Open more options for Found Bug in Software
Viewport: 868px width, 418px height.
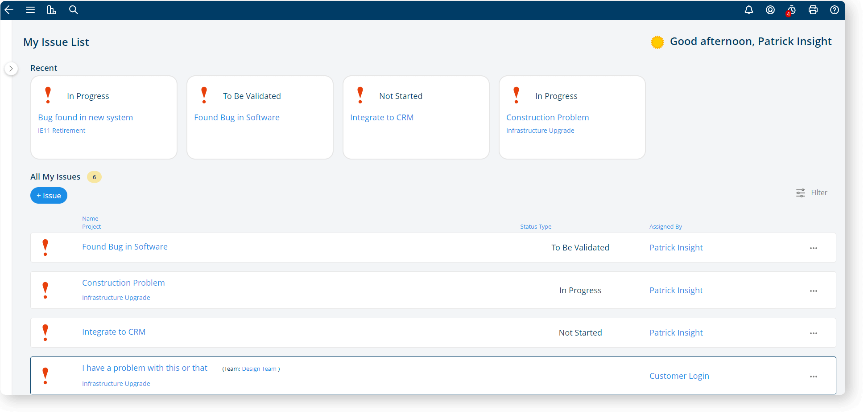814,248
